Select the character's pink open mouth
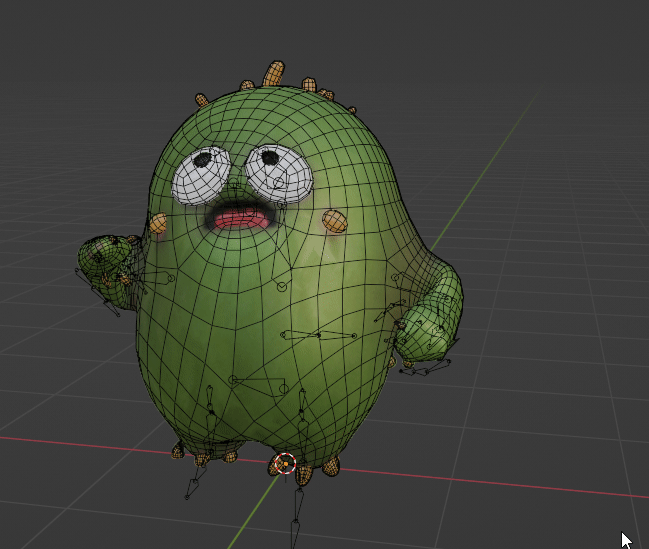Screen dimensions: 649x549 click(x=241, y=219)
